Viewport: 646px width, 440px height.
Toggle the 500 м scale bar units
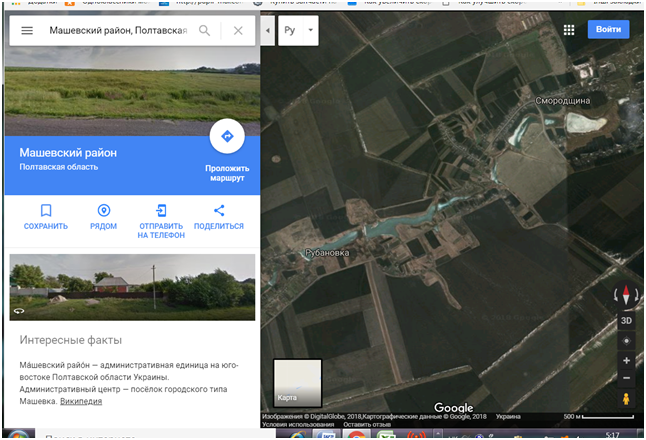point(599,417)
